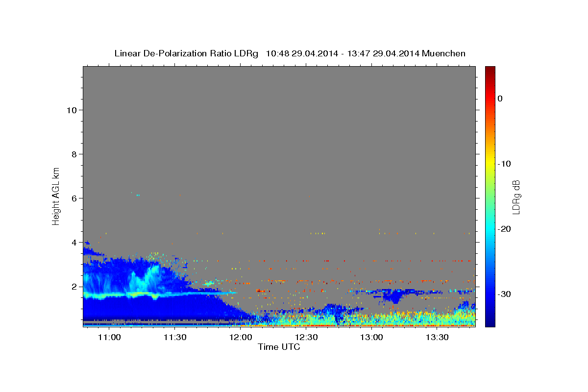Screen dimensions: 588x392
Task: Click the colorbar at 0 dB
Action: click(490, 98)
